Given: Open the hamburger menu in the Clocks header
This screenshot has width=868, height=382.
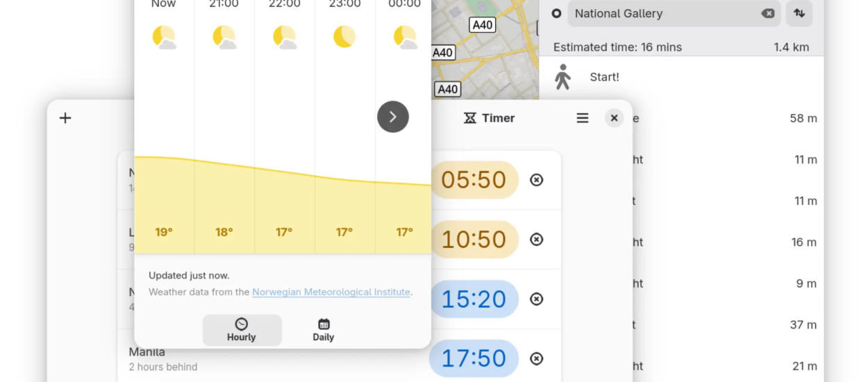Looking at the screenshot, I should click(583, 118).
